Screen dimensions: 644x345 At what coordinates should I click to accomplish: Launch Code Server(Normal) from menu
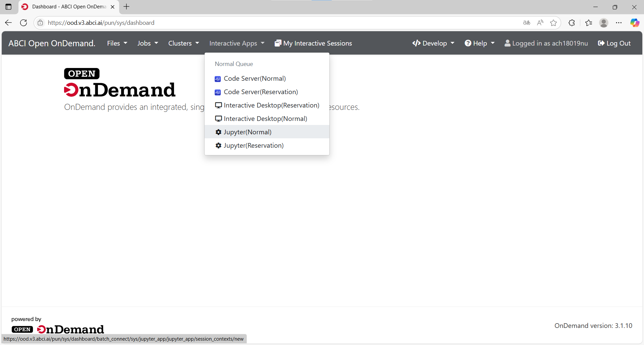267,78
